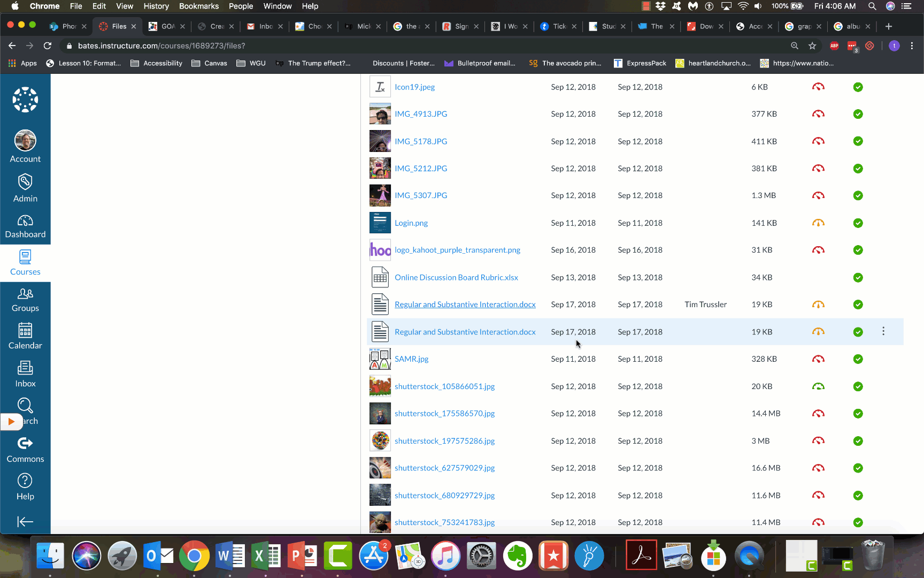Open options menu for highlighted Regular and Substantive Interaction.docx
Viewport: 924px width, 578px height.
tap(883, 331)
